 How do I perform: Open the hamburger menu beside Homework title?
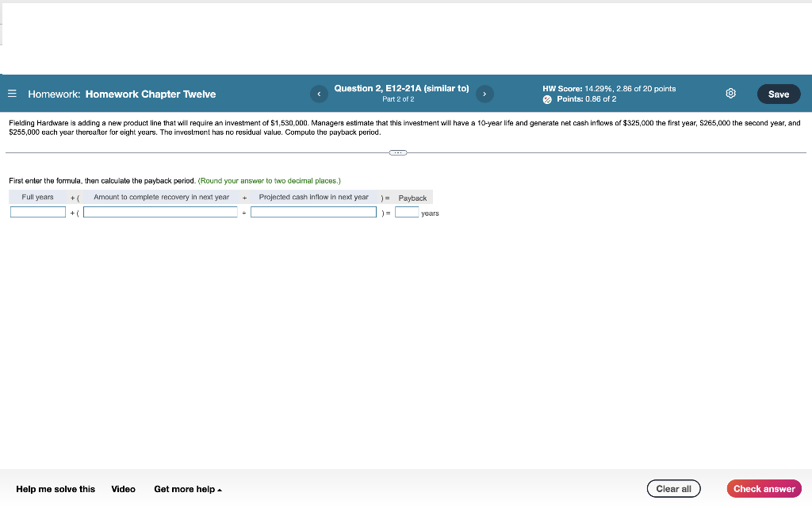coord(12,94)
